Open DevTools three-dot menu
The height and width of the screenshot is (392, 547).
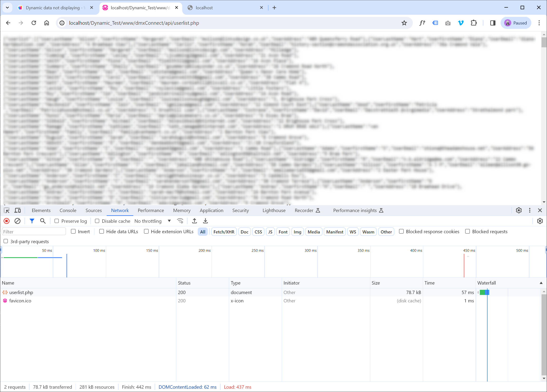(x=530, y=210)
